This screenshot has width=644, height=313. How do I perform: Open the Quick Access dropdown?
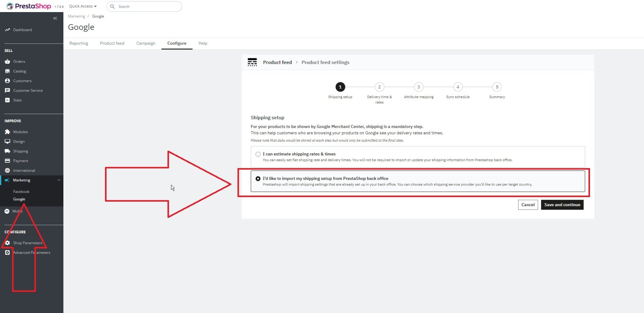[x=83, y=6]
